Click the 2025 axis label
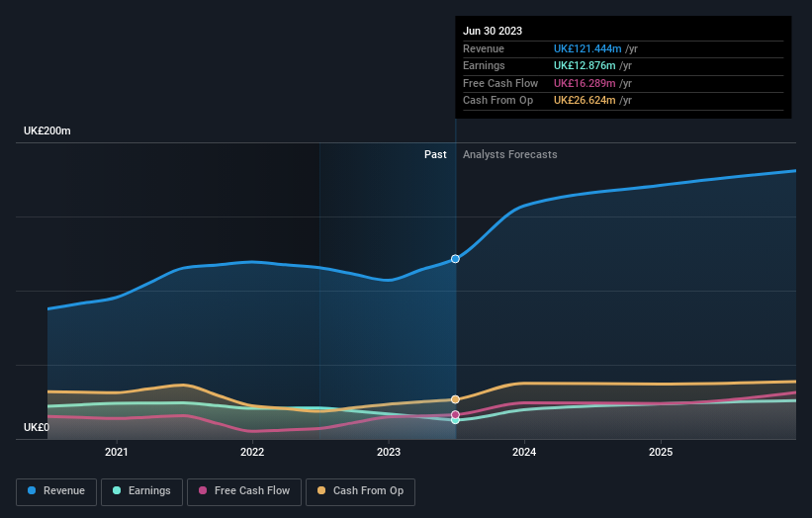The image size is (812, 518). 661,453
